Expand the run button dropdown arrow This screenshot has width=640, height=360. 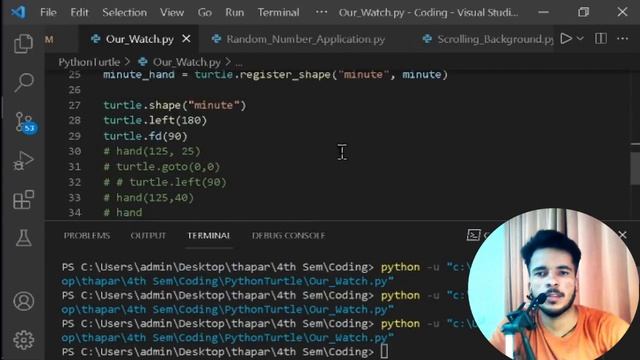580,39
